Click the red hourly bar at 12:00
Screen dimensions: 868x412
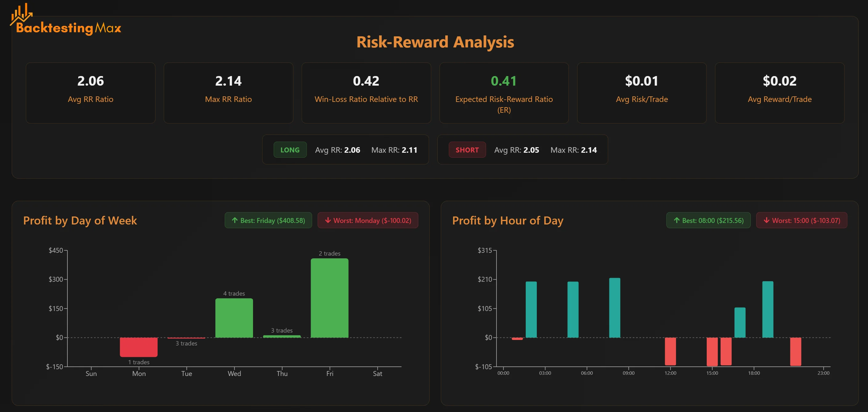coord(670,351)
